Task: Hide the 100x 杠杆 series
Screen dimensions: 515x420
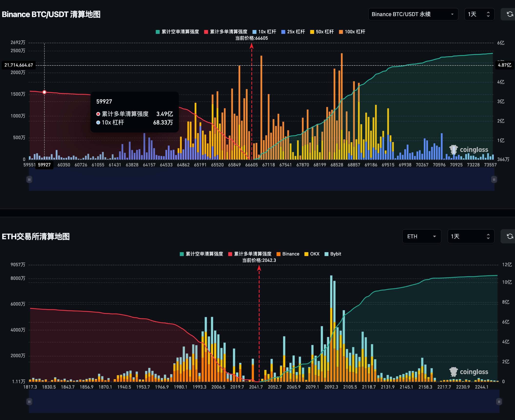Action: click(352, 32)
